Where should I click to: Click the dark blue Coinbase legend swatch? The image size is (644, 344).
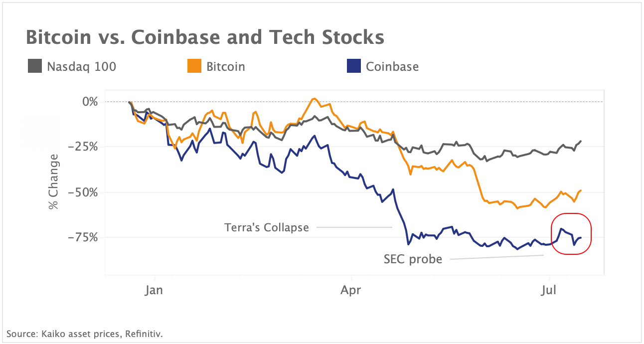tap(353, 66)
